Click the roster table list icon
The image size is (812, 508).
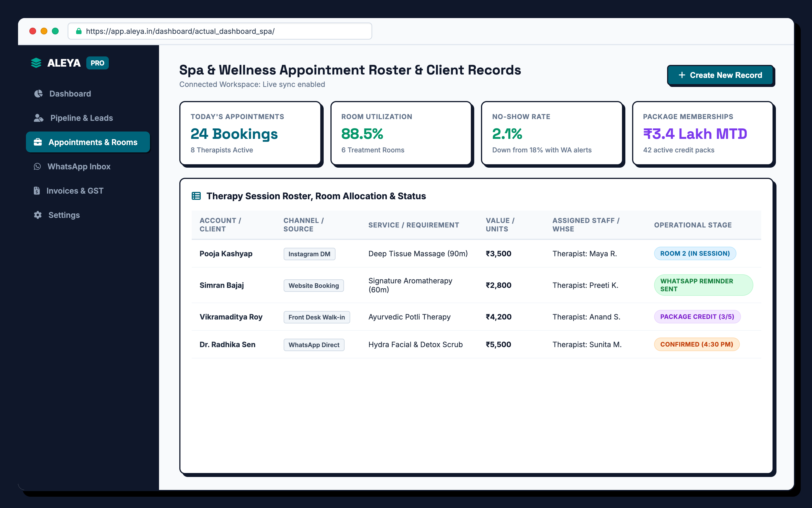pyautogui.click(x=196, y=196)
